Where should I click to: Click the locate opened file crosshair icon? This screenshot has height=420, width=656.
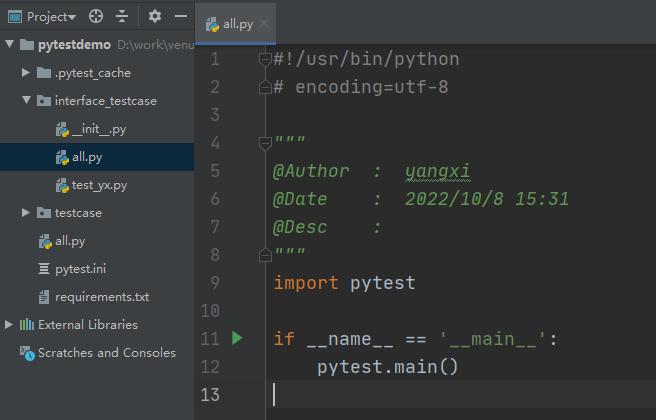tap(96, 17)
